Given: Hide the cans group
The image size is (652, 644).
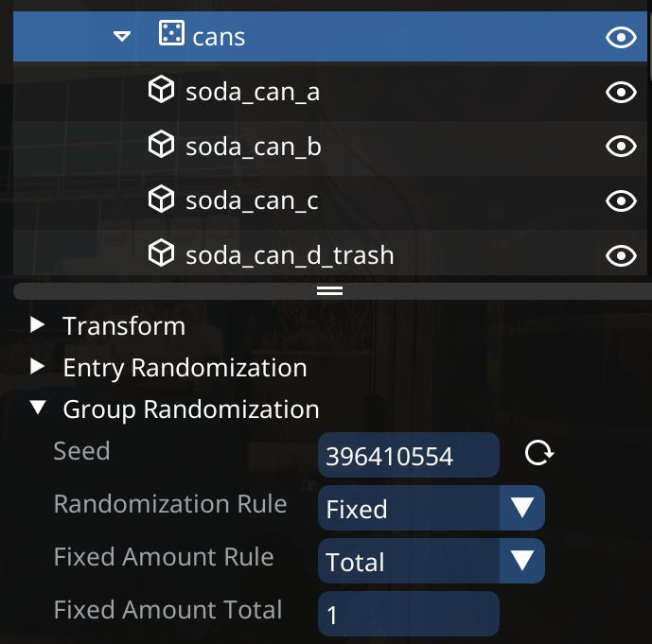Looking at the screenshot, I should point(620,37).
